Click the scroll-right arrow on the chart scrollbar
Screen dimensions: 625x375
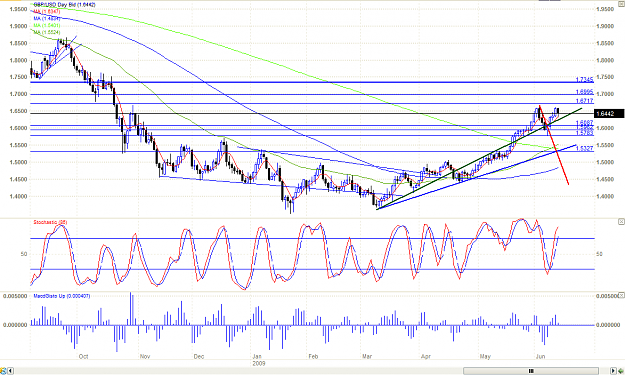point(613,371)
